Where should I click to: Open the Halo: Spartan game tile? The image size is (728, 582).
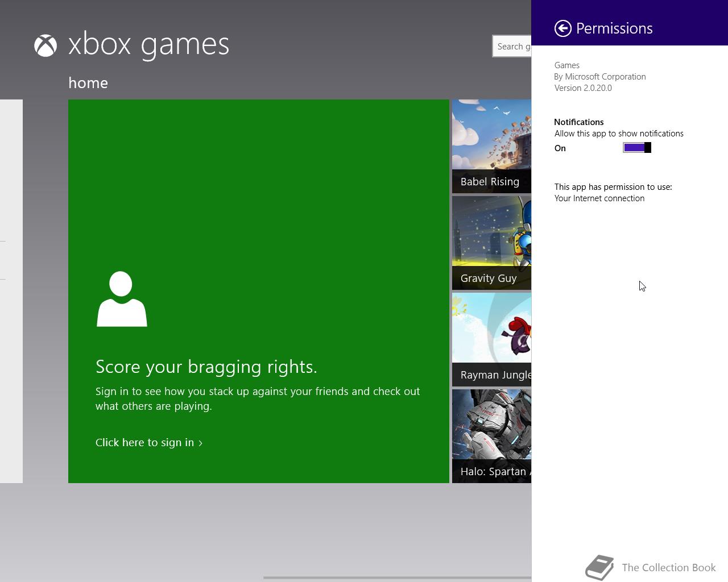(492, 436)
